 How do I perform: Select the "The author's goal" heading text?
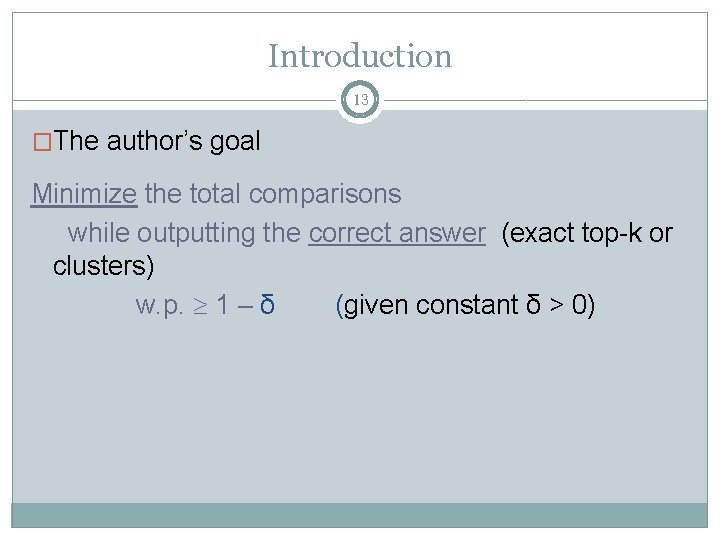click(158, 142)
